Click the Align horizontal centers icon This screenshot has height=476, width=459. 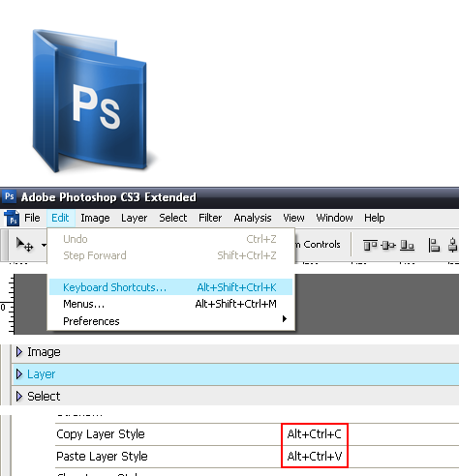453,245
